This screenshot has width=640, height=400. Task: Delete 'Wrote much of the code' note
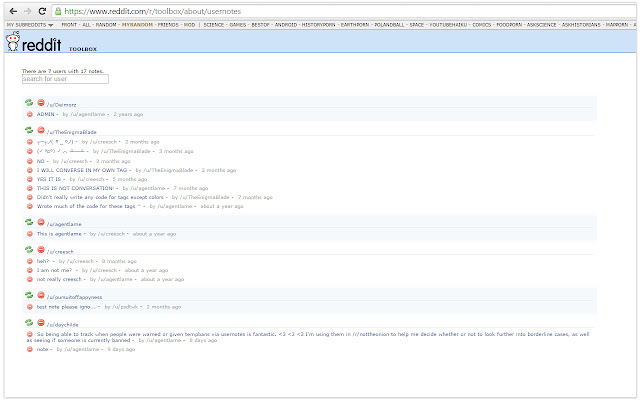(x=29, y=206)
